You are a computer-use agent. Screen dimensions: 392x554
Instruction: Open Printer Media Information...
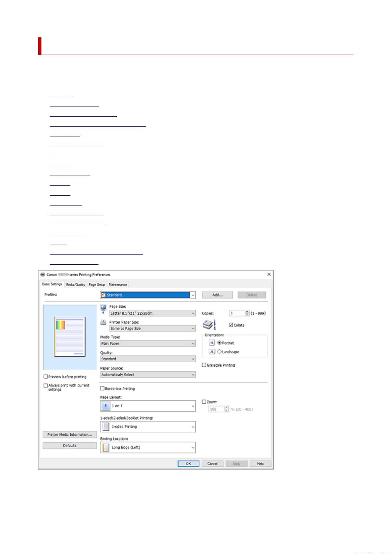tap(70, 435)
